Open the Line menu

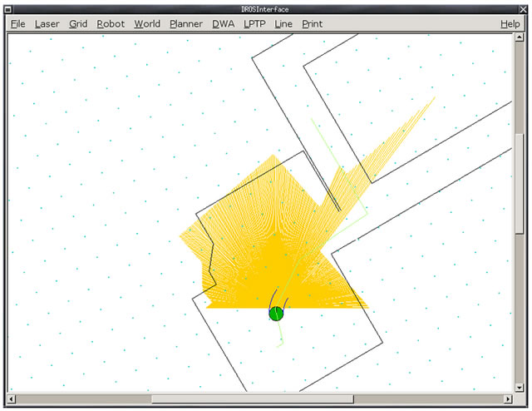[x=283, y=24]
